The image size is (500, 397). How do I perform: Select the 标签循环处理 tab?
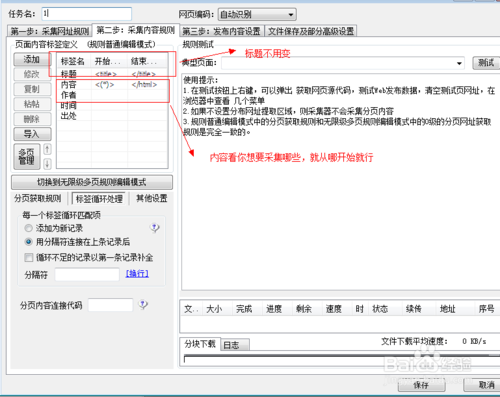click(x=99, y=199)
